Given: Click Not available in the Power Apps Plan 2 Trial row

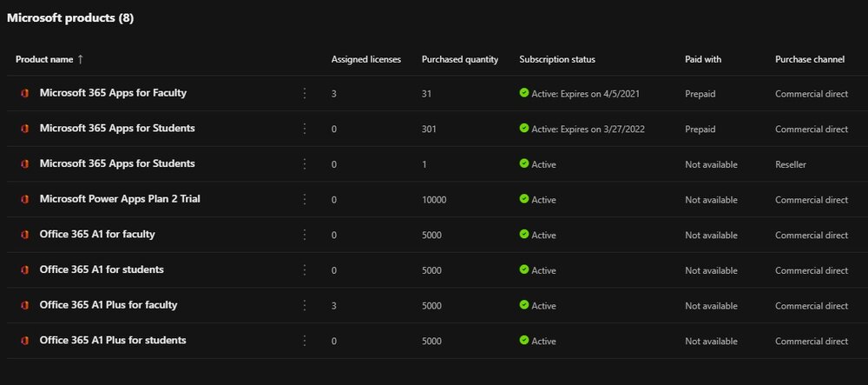Looking at the screenshot, I should point(712,200).
